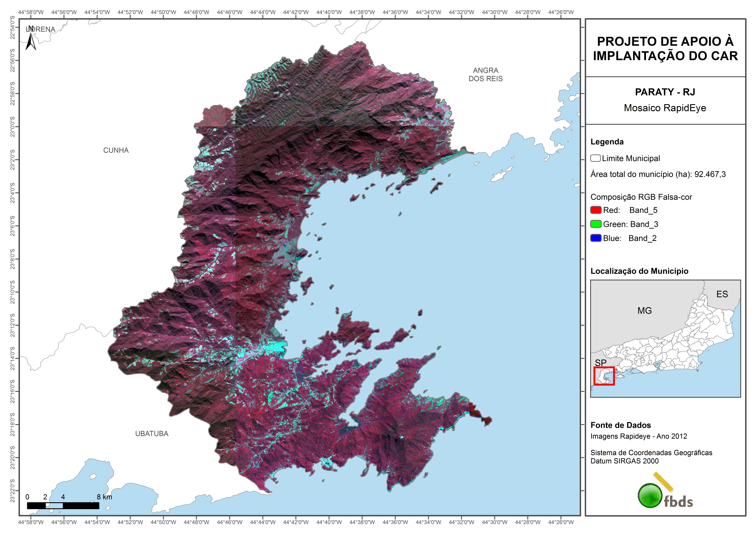
Task: Click the UBATUBA municipality label
Action: pos(152,434)
